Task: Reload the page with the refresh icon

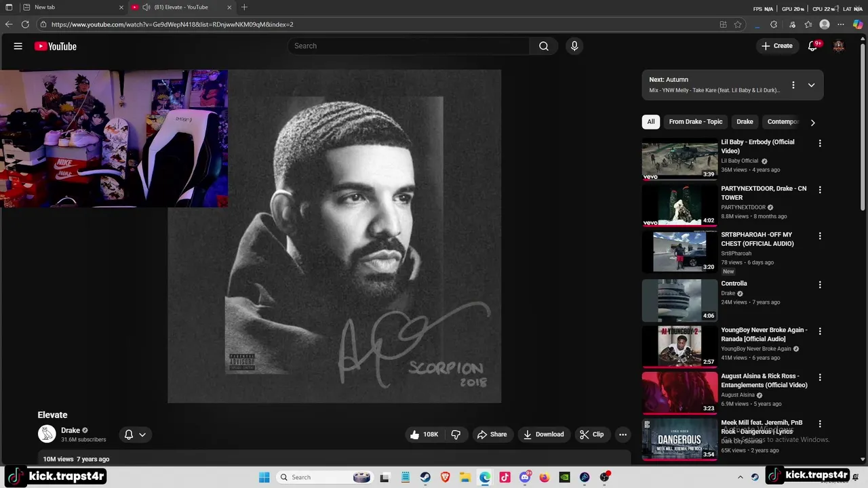Action: pos(25,24)
